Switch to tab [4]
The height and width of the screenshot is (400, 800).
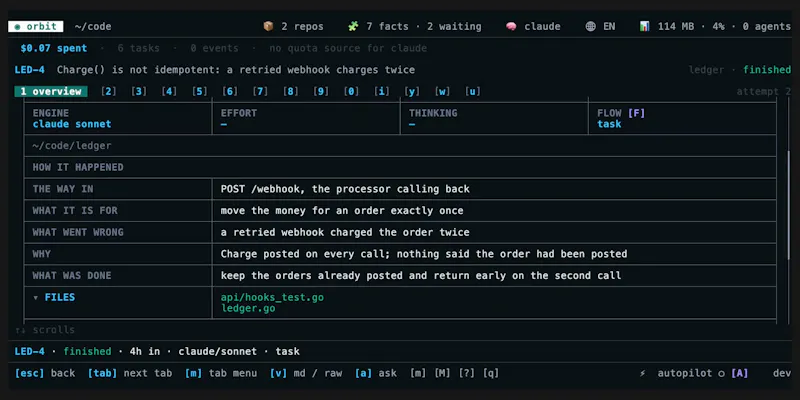tap(169, 92)
